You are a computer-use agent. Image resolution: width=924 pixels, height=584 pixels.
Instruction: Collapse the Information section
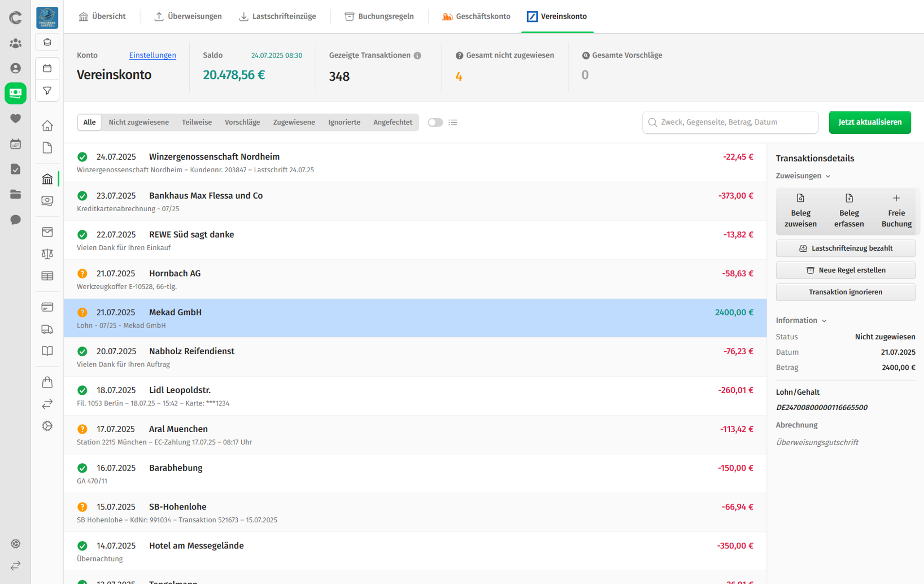[x=801, y=320]
